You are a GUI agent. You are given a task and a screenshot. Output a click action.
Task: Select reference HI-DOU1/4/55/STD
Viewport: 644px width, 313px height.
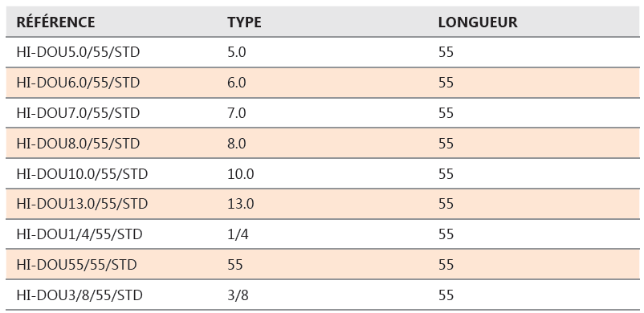(x=79, y=234)
